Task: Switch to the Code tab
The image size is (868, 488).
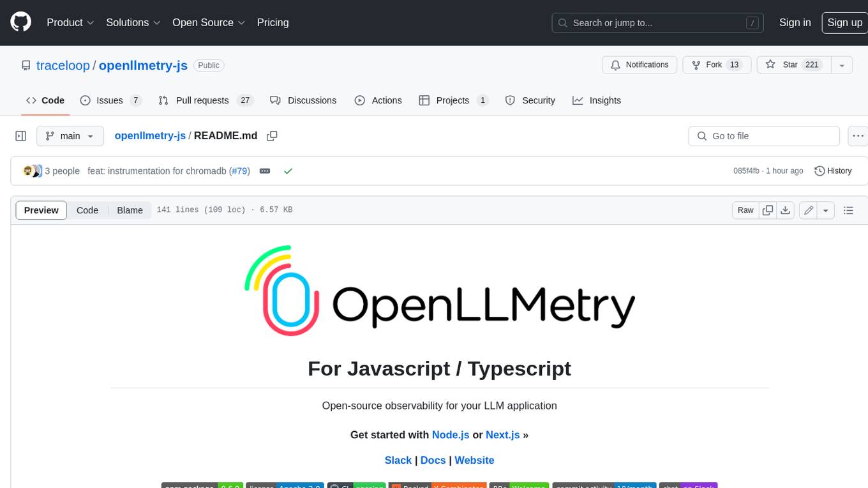Action: pos(45,100)
